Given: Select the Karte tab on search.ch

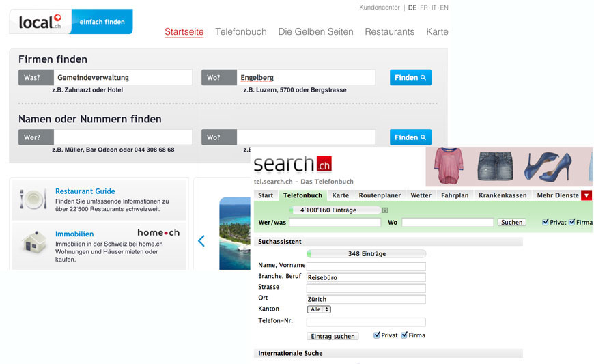Looking at the screenshot, I should coord(341,195).
